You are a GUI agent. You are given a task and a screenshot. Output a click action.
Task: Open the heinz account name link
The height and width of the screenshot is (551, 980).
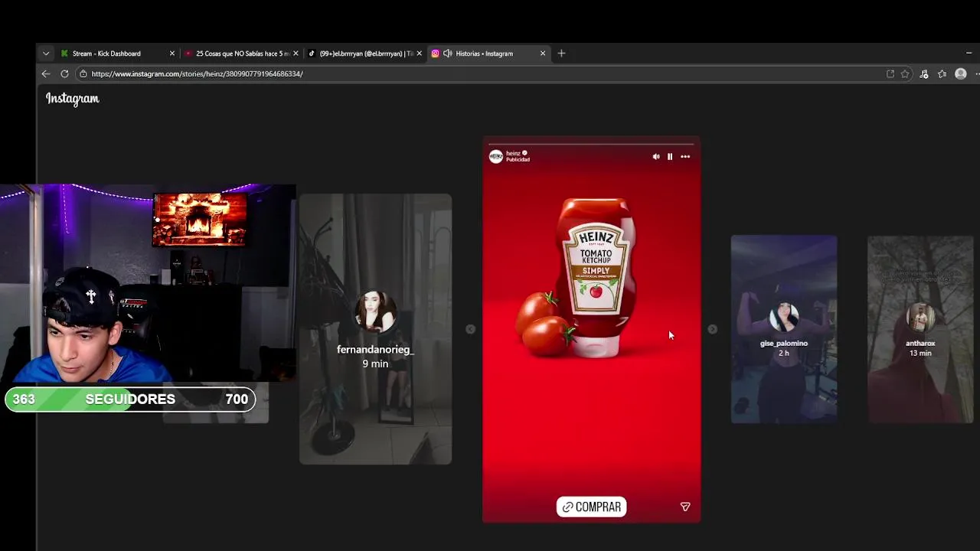(513, 153)
